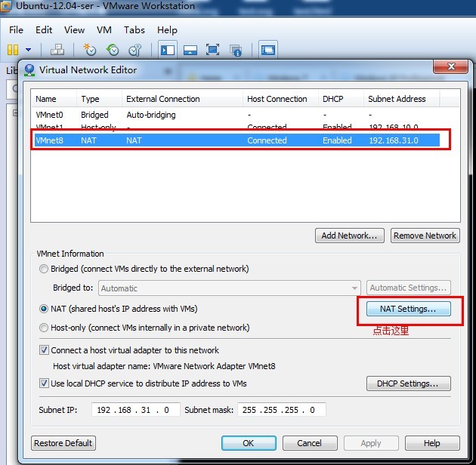Revert to snapshot toolbar icon

click(x=113, y=49)
